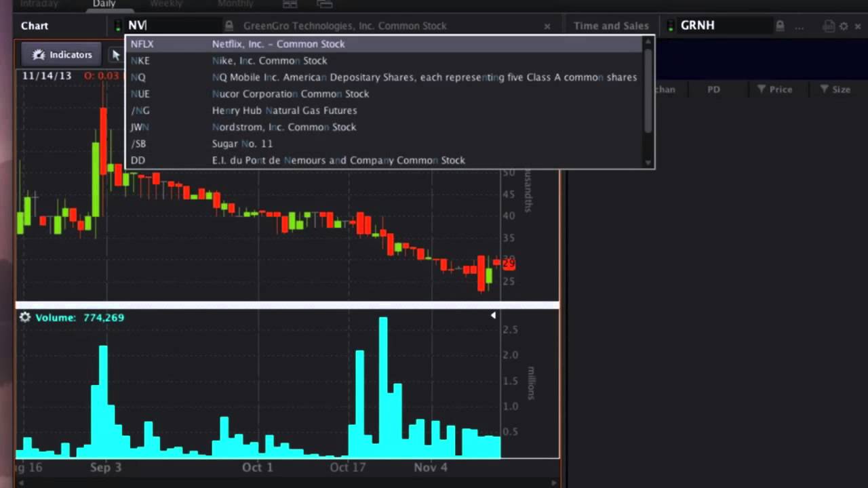Select JWN Nordstrom suggestion
This screenshot has width=868, height=488.
click(x=384, y=127)
